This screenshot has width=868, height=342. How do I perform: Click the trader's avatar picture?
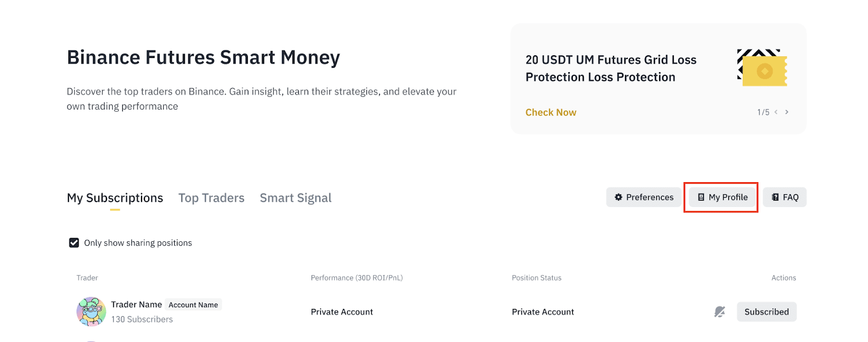(91, 312)
